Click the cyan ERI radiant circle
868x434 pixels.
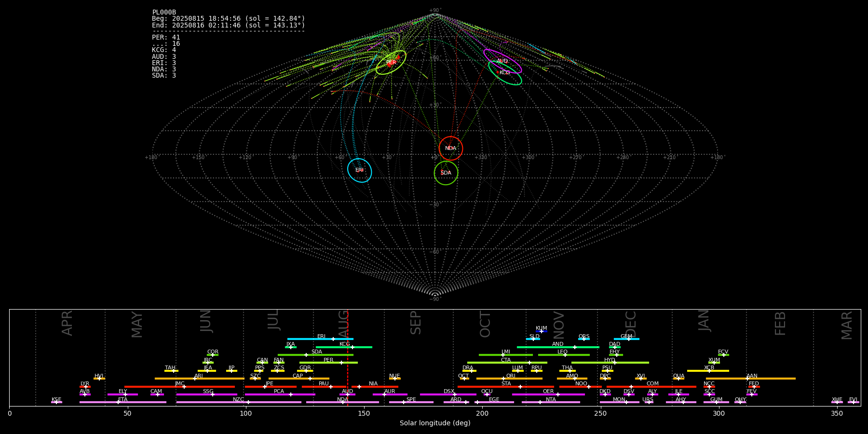pyautogui.click(x=360, y=170)
